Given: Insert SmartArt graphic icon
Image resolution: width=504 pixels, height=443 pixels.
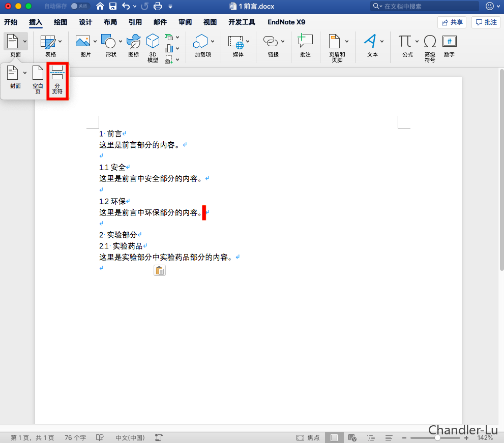Looking at the screenshot, I should tap(169, 37).
